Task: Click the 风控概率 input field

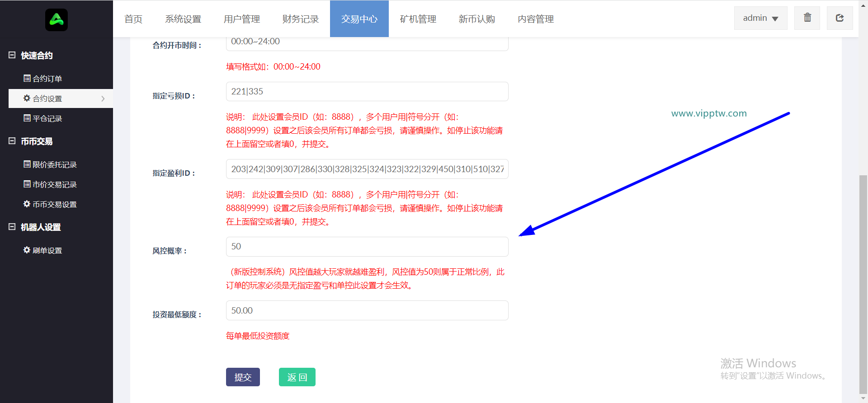Action: (x=367, y=247)
